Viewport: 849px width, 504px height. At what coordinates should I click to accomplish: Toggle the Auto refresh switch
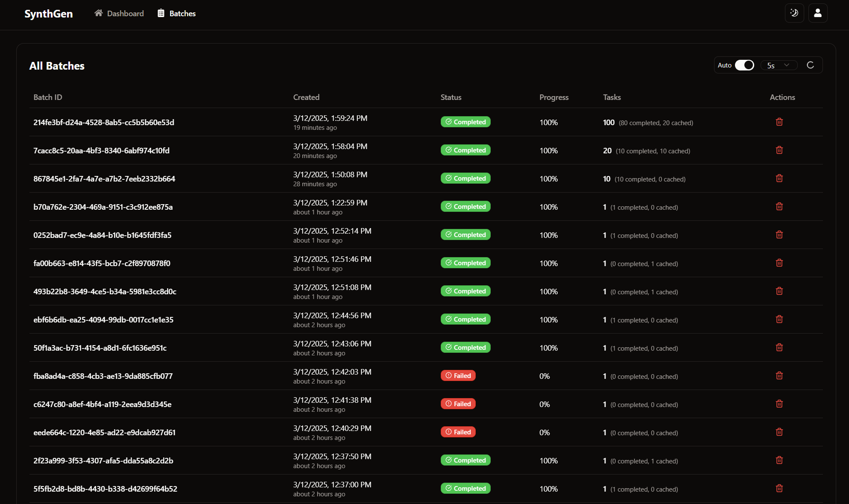pos(744,65)
